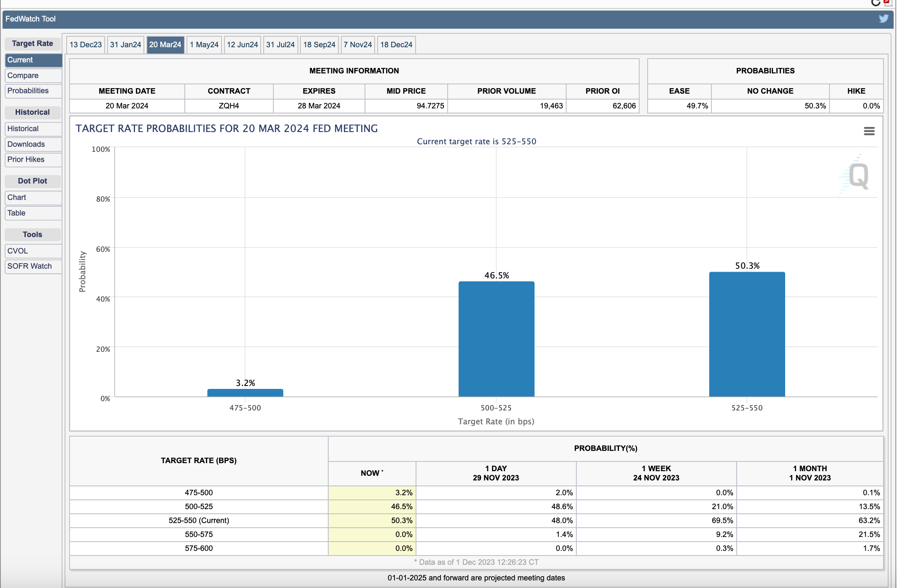Click the Twitter bird share icon

[883, 19]
